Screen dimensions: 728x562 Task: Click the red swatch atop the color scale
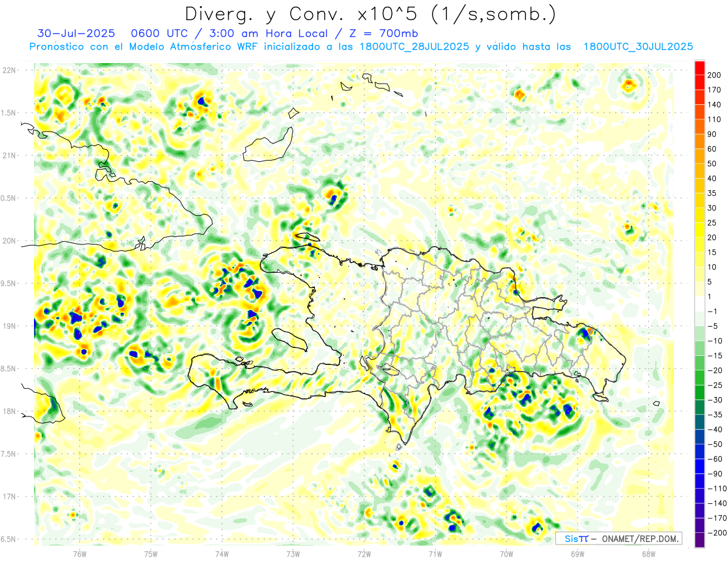(699, 67)
